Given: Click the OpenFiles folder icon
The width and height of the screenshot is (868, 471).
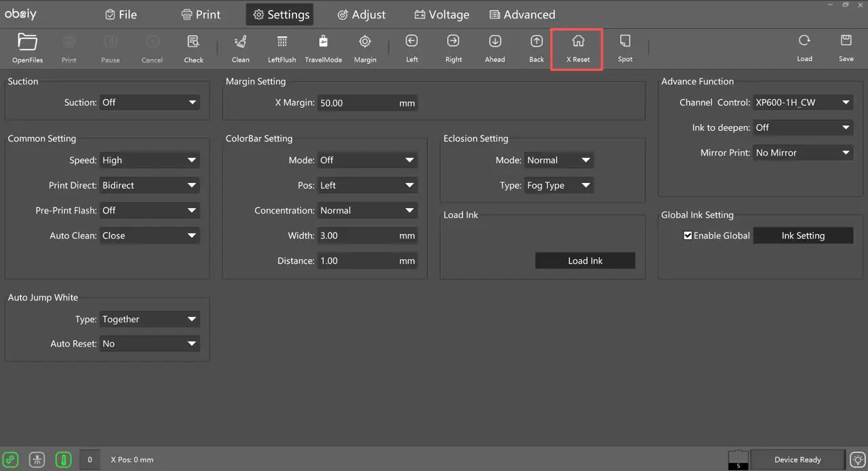Looking at the screenshot, I should (x=27, y=42).
